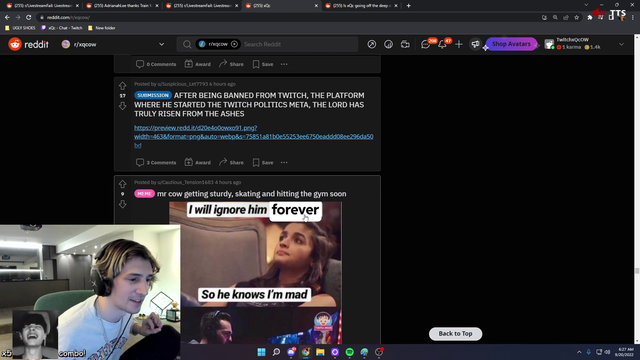Open a new browser tab
The width and height of the screenshot is (640, 360).
pyautogui.click(x=409, y=6)
